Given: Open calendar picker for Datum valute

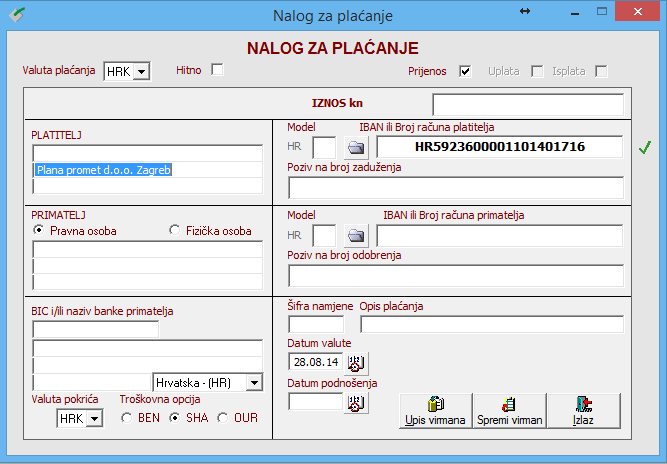Looking at the screenshot, I should point(356,363).
